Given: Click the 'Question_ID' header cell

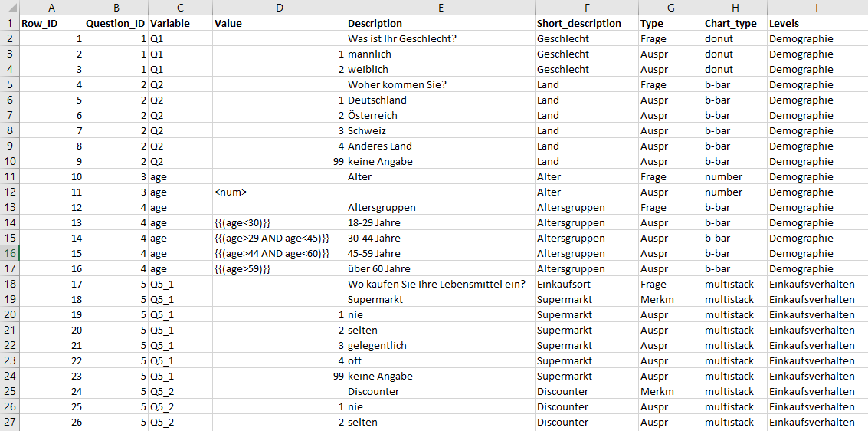Looking at the screenshot, I should [x=115, y=24].
